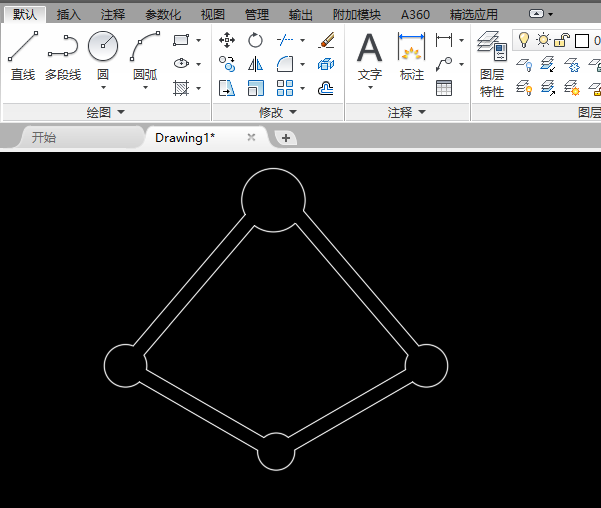Viewport: 601px width, 508px height.
Task: Expand the 绘图 panel
Action: pos(106,112)
